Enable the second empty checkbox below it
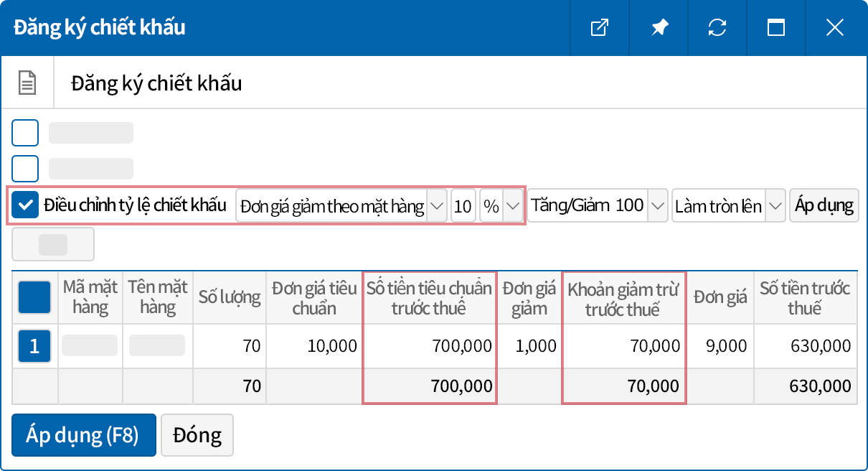 pyautogui.click(x=25, y=168)
